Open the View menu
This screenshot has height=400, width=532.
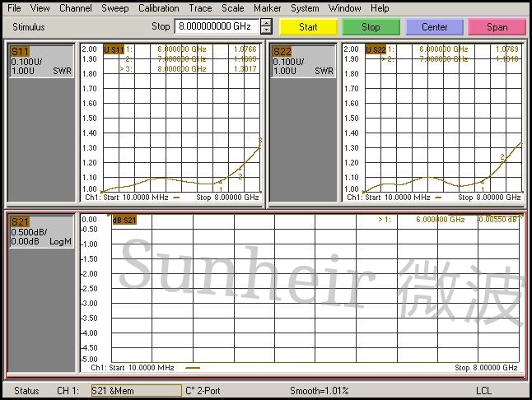pos(40,7)
